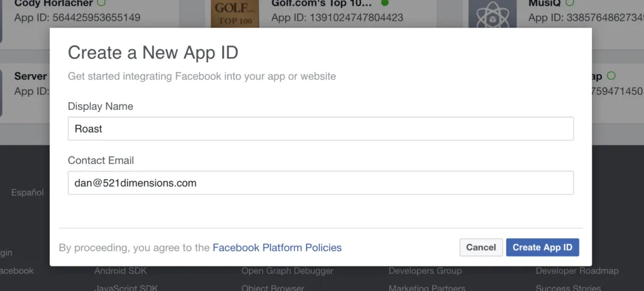Click the Get started integrating Facebook subtitle
Image resolution: width=644 pixels, height=291 pixels.
202,76
